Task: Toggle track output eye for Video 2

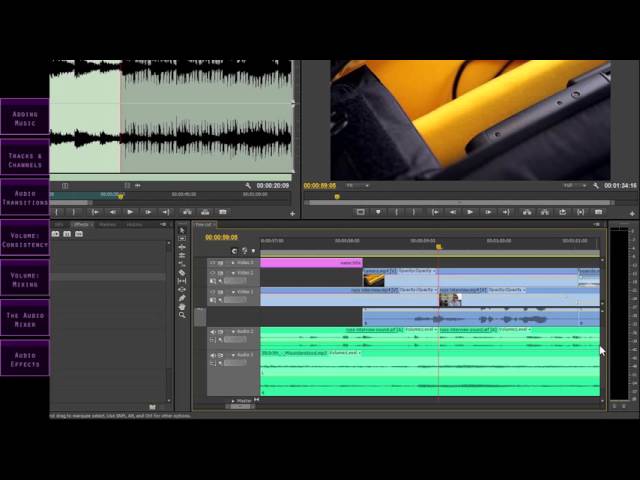Action: point(213,273)
